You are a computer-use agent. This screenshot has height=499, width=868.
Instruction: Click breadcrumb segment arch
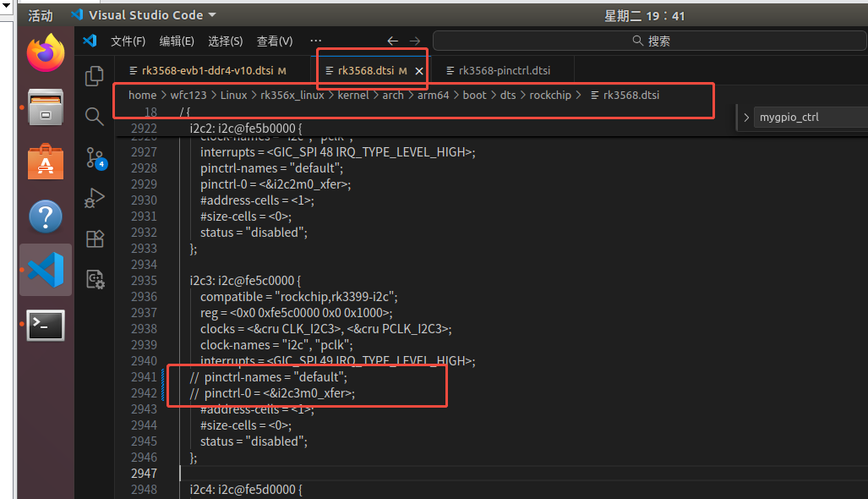coord(393,96)
